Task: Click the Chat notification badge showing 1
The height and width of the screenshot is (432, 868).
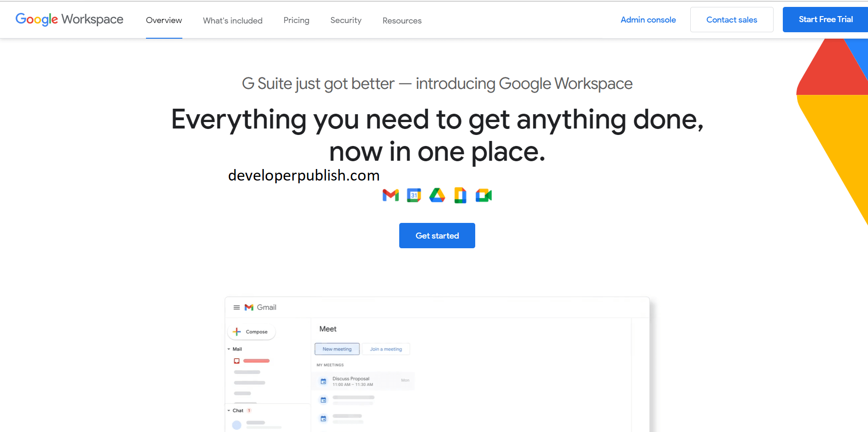Action: pyautogui.click(x=249, y=410)
